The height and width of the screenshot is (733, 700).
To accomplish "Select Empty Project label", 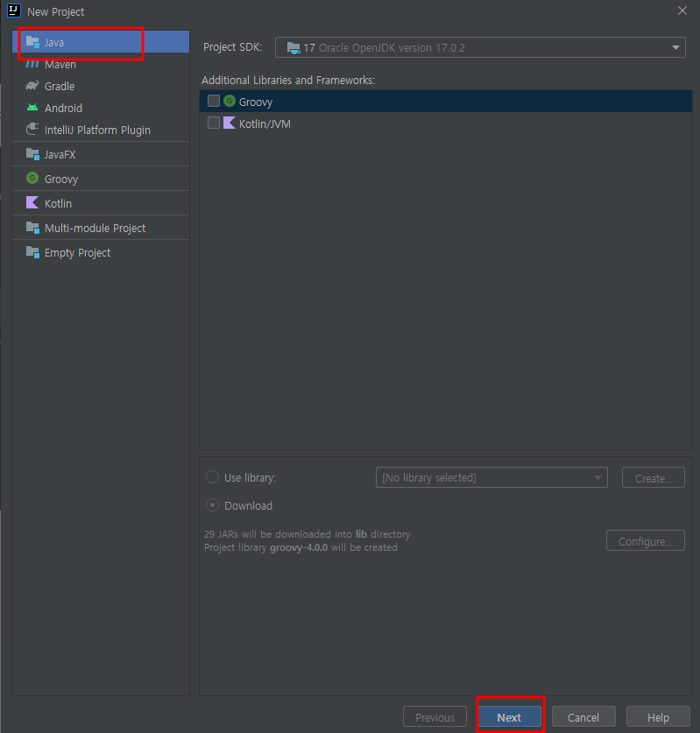I will (78, 253).
